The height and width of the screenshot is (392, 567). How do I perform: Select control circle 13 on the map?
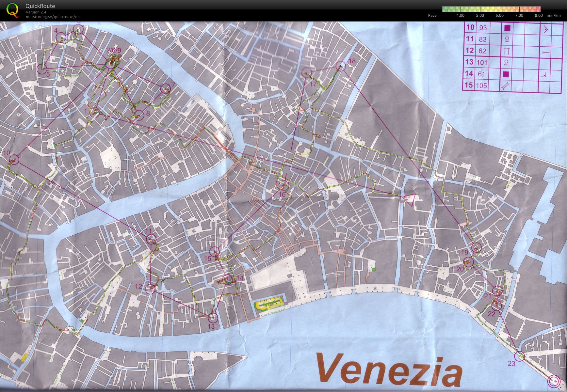(213, 317)
